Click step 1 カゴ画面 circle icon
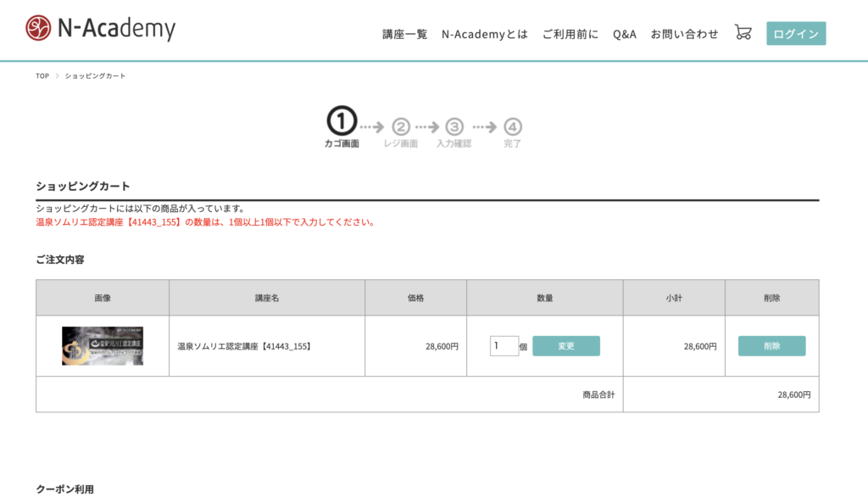This screenshot has height=498, width=868. tap(340, 121)
